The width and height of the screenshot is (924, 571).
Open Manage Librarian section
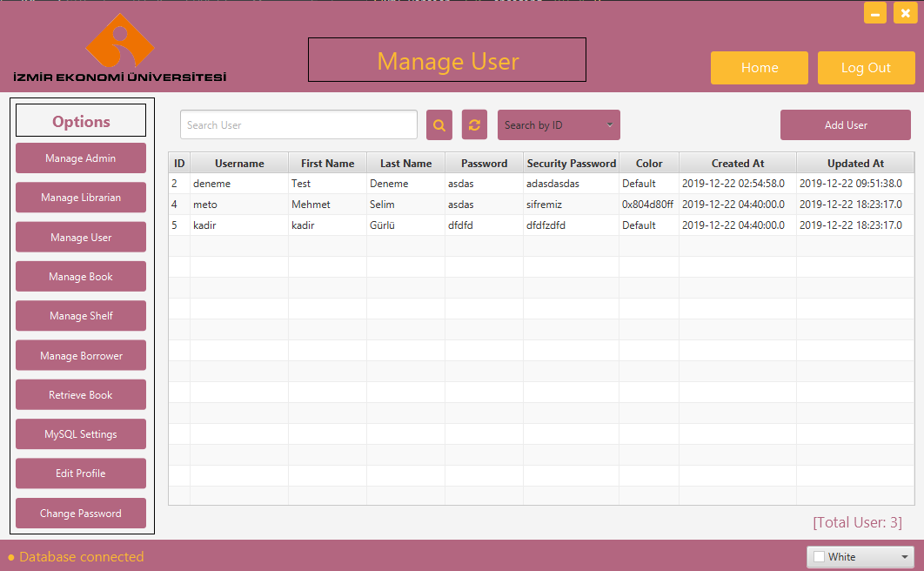pos(81,198)
